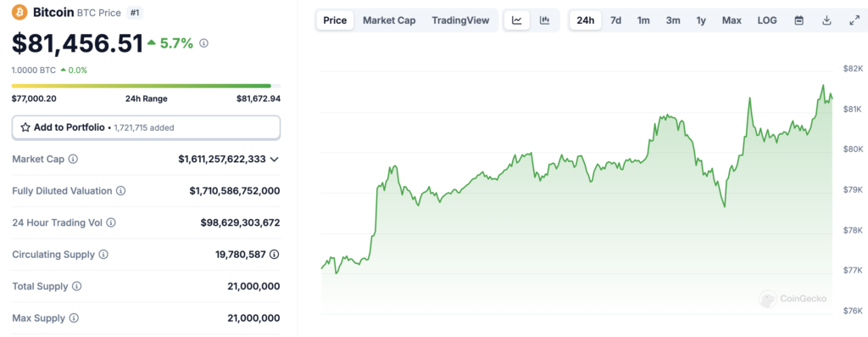Show Total Supply info icon
This screenshot has width=868, height=337.
77,287
